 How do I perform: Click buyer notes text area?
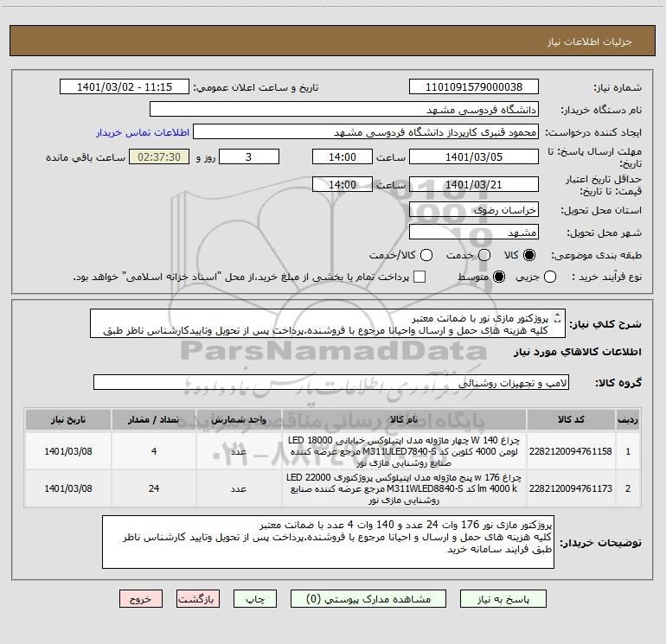point(328,542)
